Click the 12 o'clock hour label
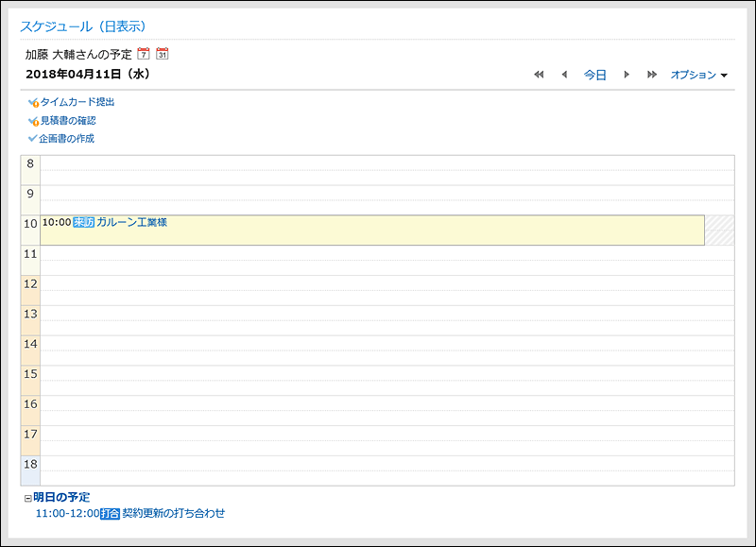The height and width of the screenshot is (547, 756). tap(30, 283)
